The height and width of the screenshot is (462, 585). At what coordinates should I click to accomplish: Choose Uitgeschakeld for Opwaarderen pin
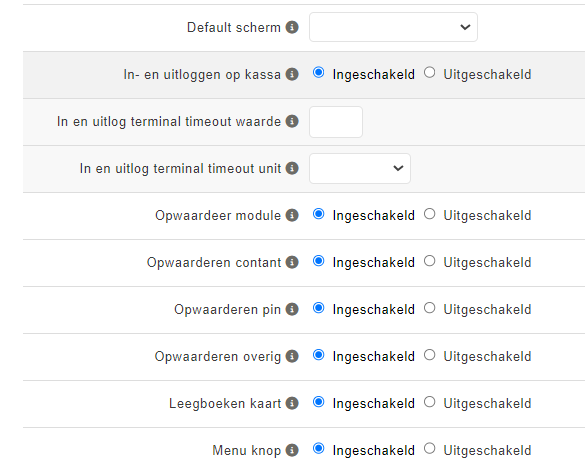pyautogui.click(x=429, y=308)
